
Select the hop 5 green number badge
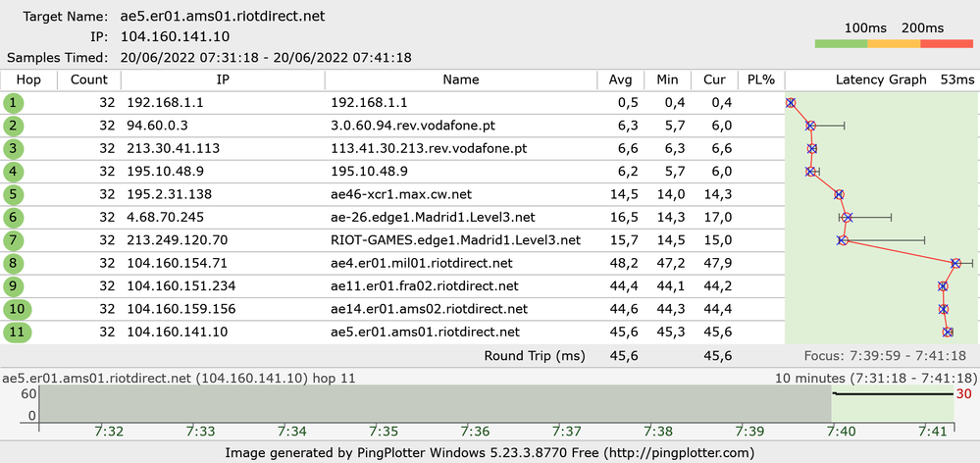13,194
